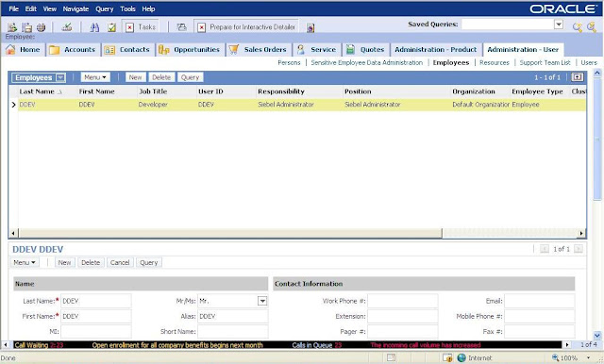This screenshot has width=604, height=364.
Task: Click New in the Employees list applet
Action: click(135, 77)
